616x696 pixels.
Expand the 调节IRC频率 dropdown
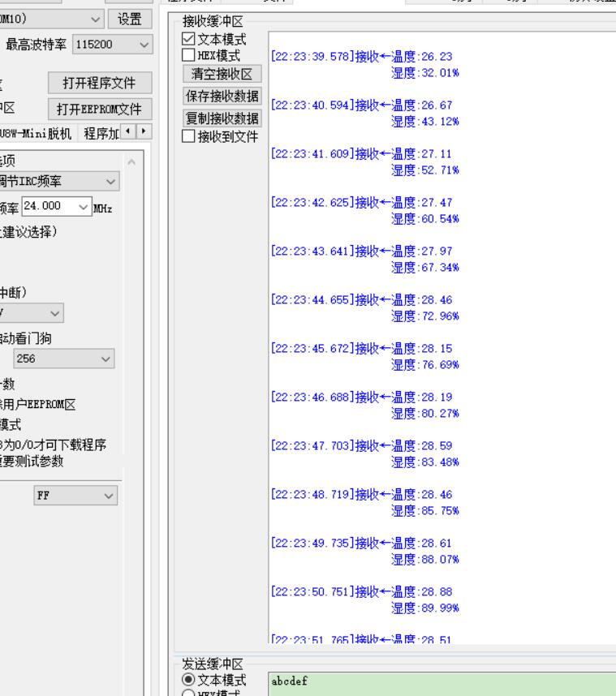click(x=59, y=181)
